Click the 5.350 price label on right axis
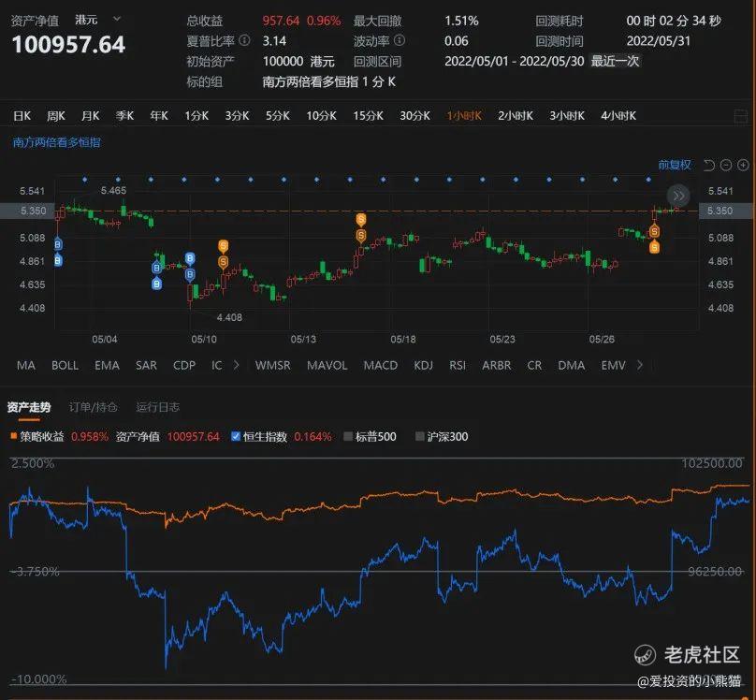This screenshot has width=756, height=700. tap(720, 211)
